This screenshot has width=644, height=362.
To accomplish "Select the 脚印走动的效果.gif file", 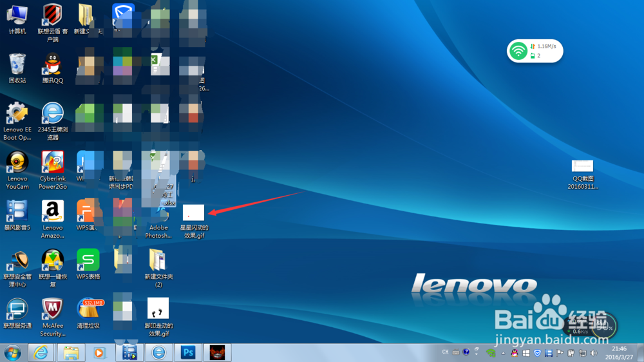I will (x=158, y=317).
